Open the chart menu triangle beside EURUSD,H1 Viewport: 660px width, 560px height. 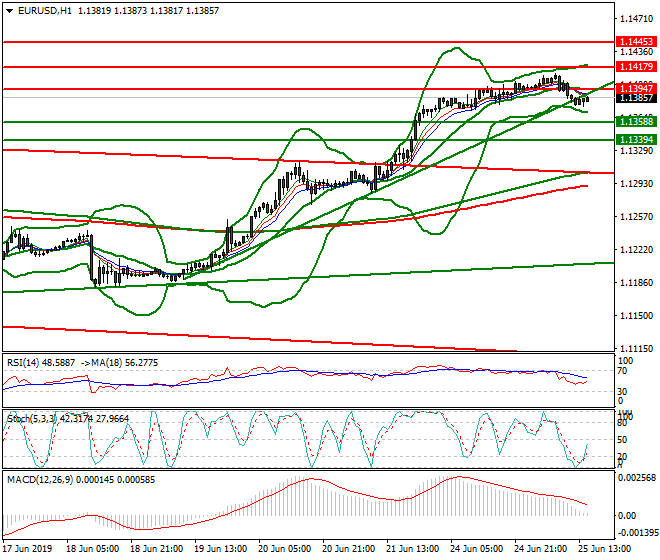click(10, 11)
